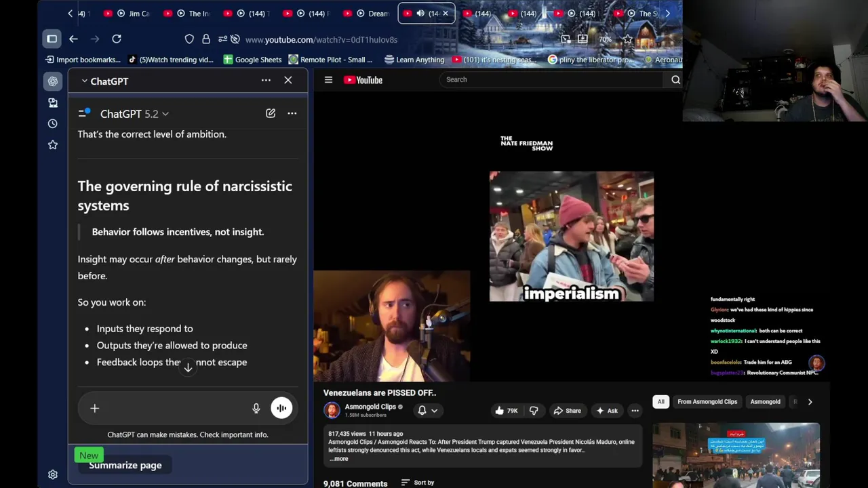Screen dimensions: 868x488
Task: Open the YouTube guide hamburger menu
Action: tap(328, 80)
